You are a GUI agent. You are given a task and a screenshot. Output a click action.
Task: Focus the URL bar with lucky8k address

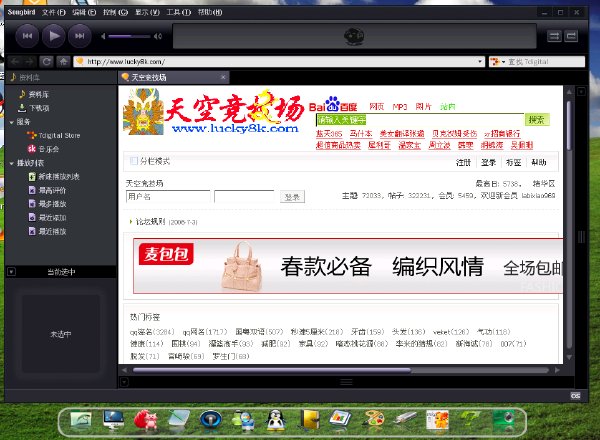[x=279, y=62]
